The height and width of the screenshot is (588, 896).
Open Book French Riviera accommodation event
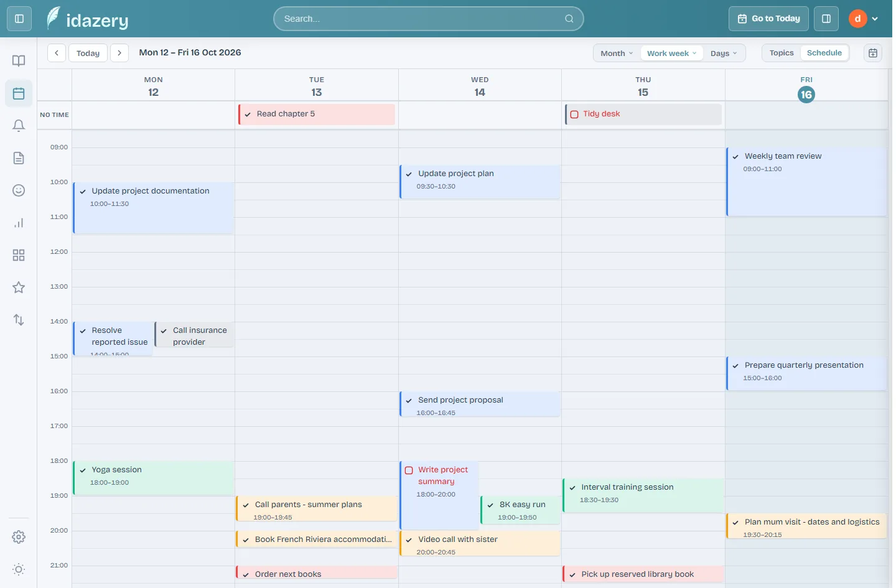point(317,539)
